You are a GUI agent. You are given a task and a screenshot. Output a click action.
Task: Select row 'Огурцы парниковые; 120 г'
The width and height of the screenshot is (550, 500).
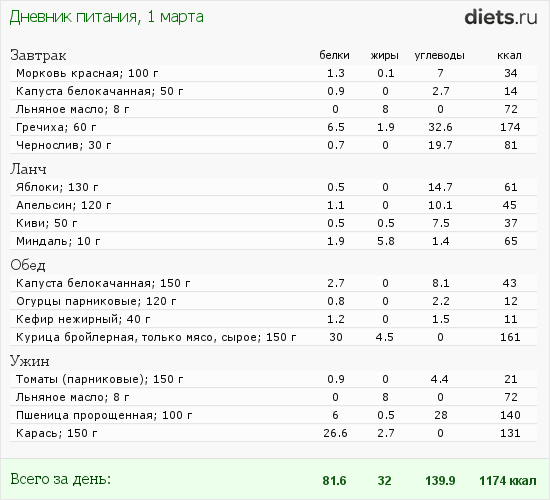click(x=273, y=301)
